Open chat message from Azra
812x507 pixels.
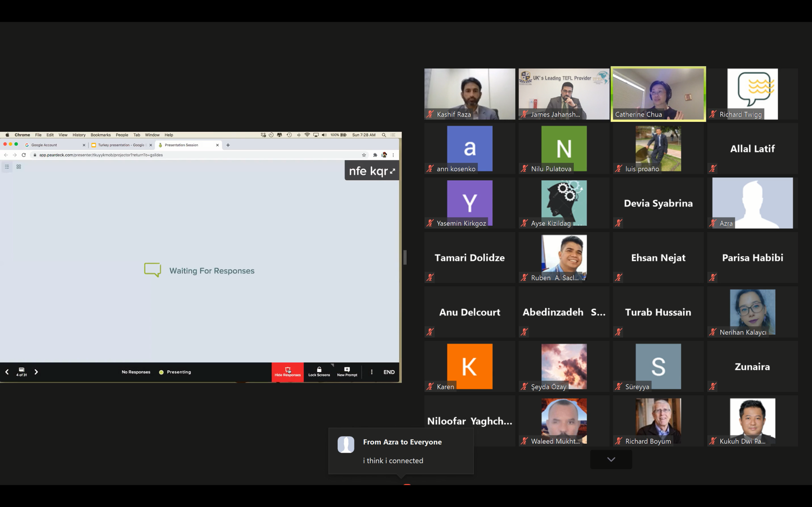pos(401,451)
